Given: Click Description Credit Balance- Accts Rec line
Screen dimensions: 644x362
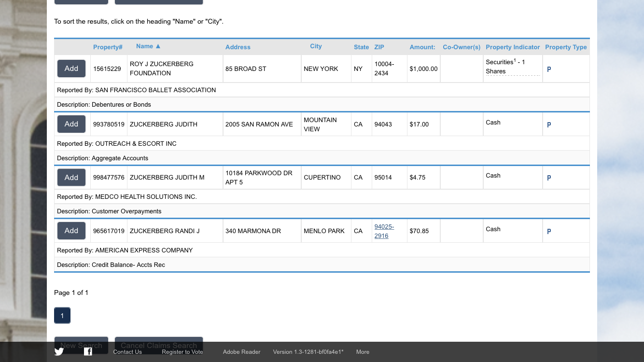Looking at the screenshot, I should (322, 265).
